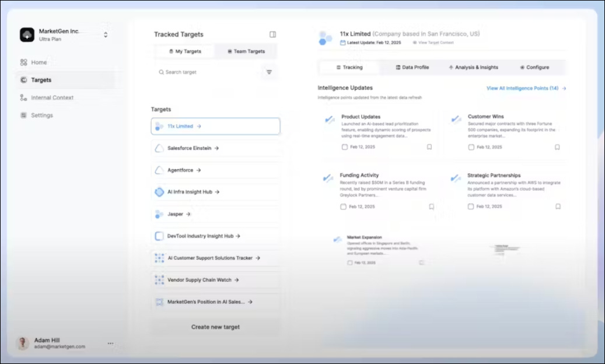The width and height of the screenshot is (605, 364).
Task: Click the Settings sidebar icon
Action: pos(23,116)
